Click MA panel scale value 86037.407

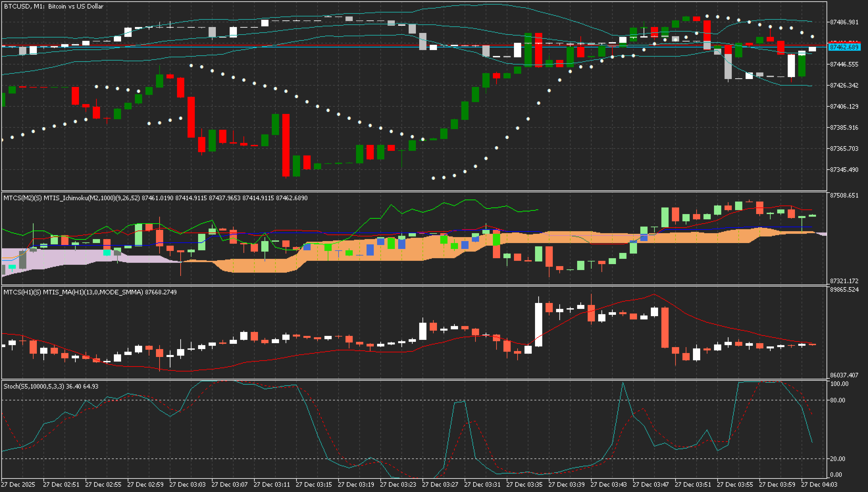(844, 375)
